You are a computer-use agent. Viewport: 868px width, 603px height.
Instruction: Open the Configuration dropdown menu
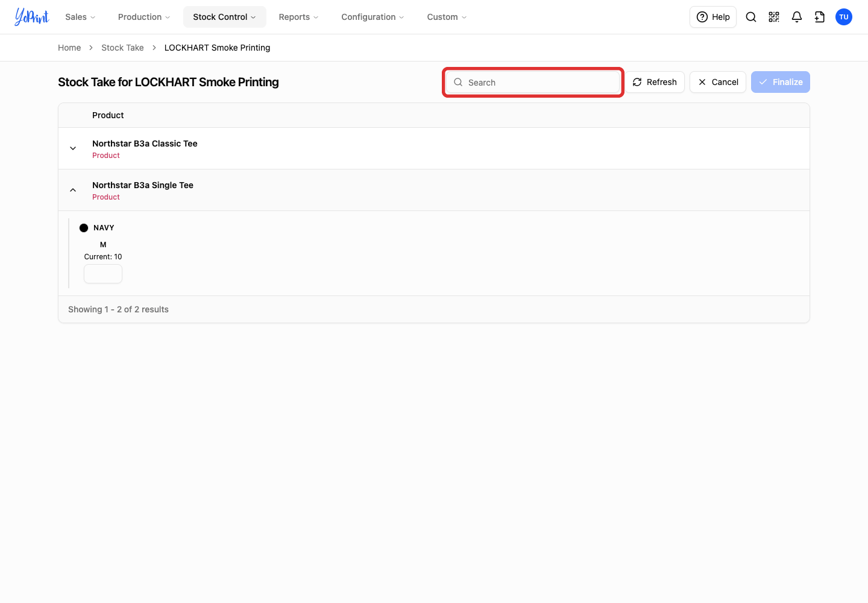(373, 17)
